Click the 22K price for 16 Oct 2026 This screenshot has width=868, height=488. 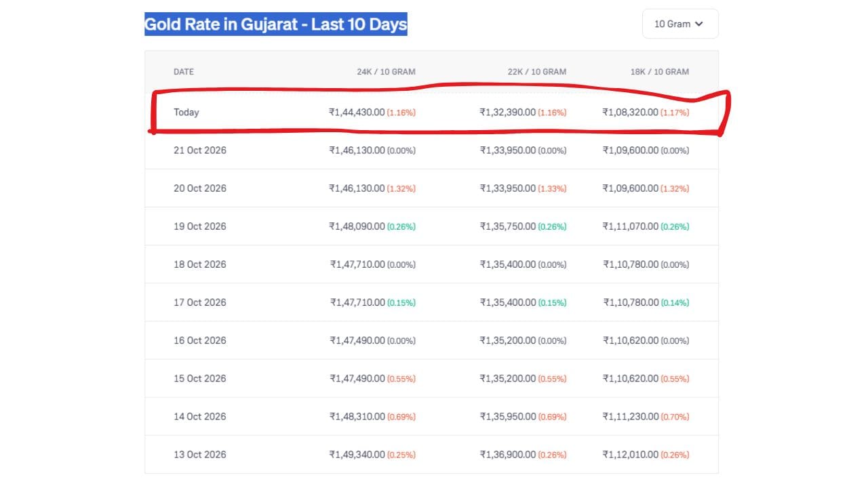pyautogui.click(x=508, y=340)
